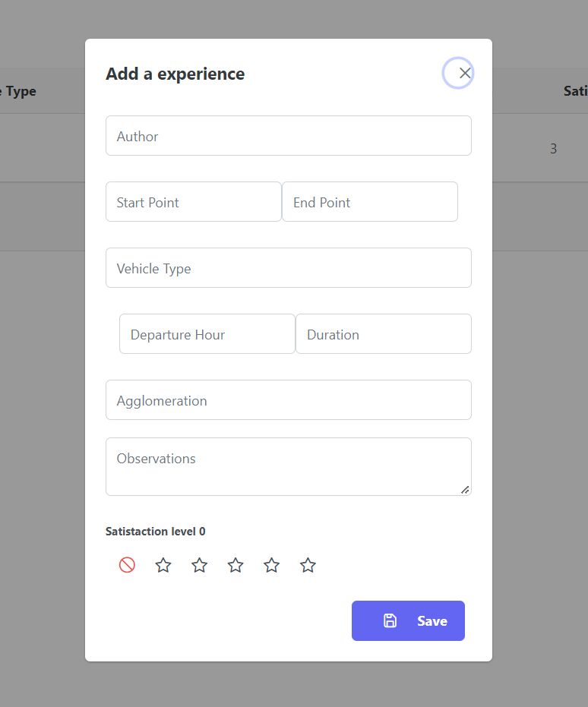The height and width of the screenshot is (707, 588).
Task: Click the End Point field
Action: (x=370, y=202)
